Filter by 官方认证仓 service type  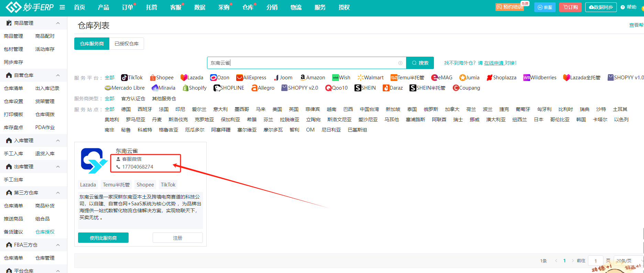pos(133,99)
